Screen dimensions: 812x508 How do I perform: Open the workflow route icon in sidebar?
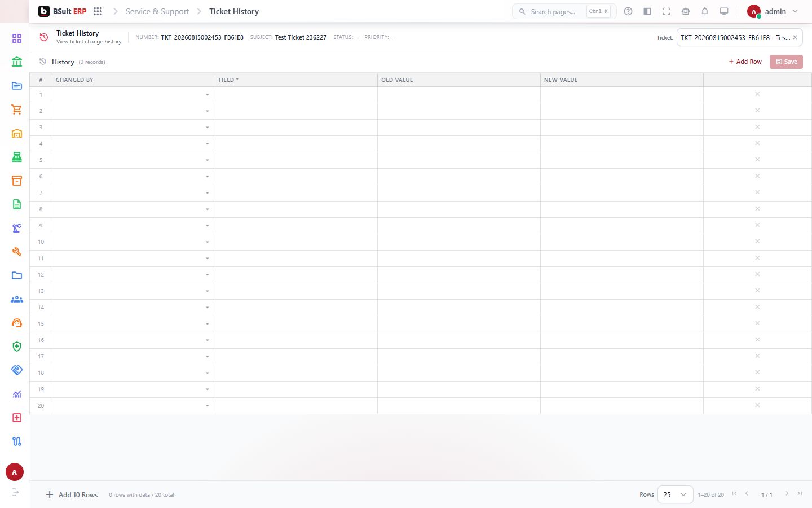coord(17,441)
